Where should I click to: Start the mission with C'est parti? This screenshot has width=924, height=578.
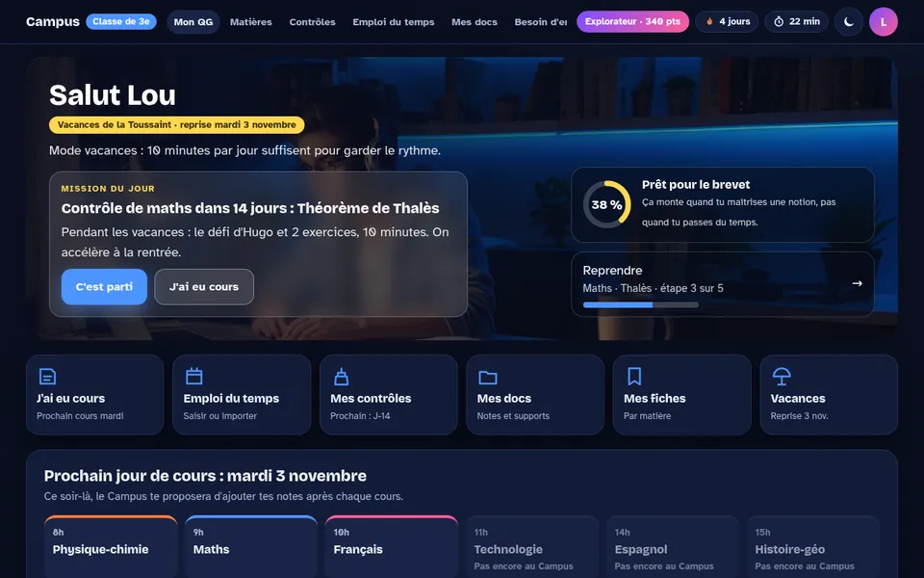click(x=104, y=287)
